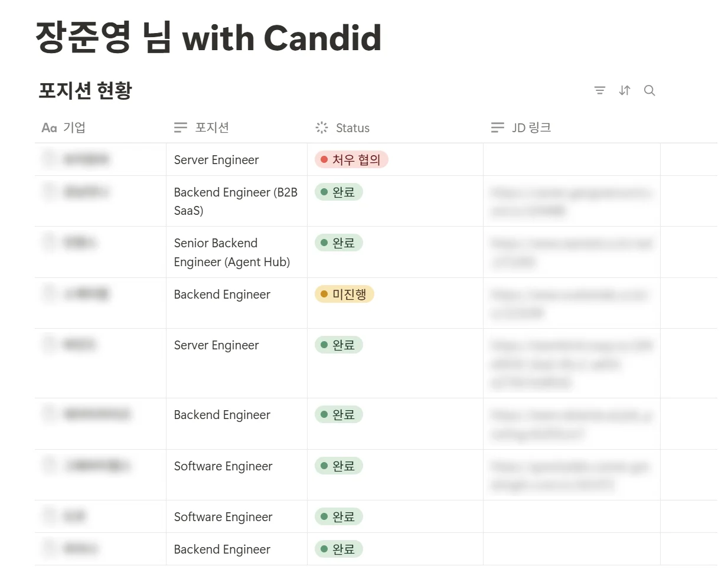This screenshot has width=728, height=576.
Task: Click the sort icon next to the filter
Action: tap(625, 90)
